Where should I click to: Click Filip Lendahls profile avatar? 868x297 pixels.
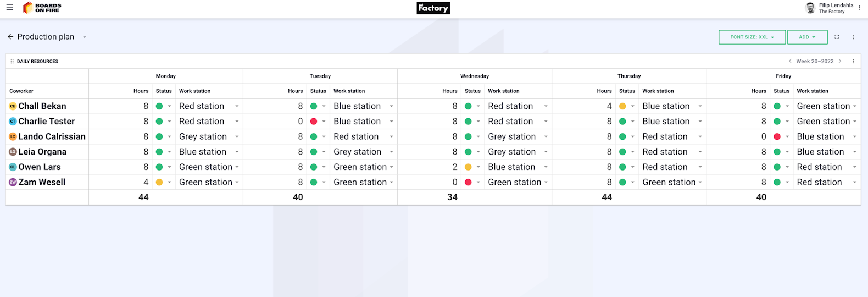click(x=810, y=8)
